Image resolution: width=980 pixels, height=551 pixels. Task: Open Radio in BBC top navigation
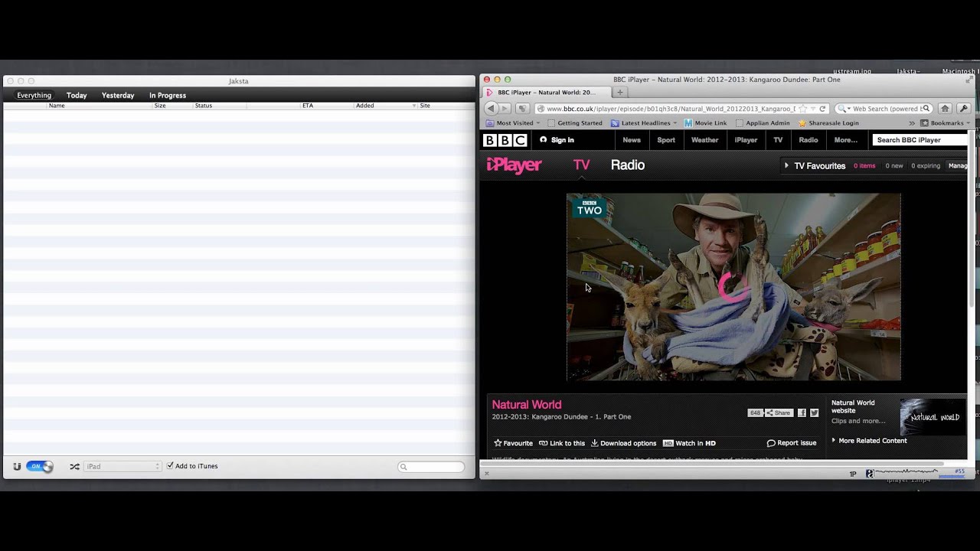(x=808, y=140)
